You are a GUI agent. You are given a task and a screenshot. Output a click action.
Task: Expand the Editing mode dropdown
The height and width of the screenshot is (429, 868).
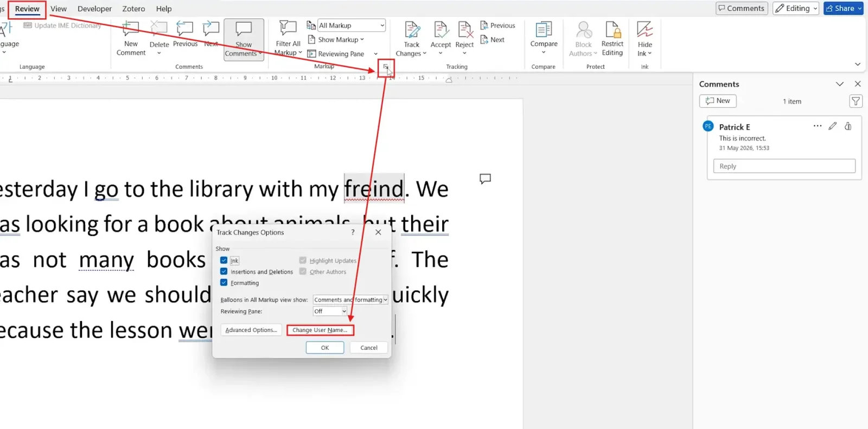click(x=815, y=8)
